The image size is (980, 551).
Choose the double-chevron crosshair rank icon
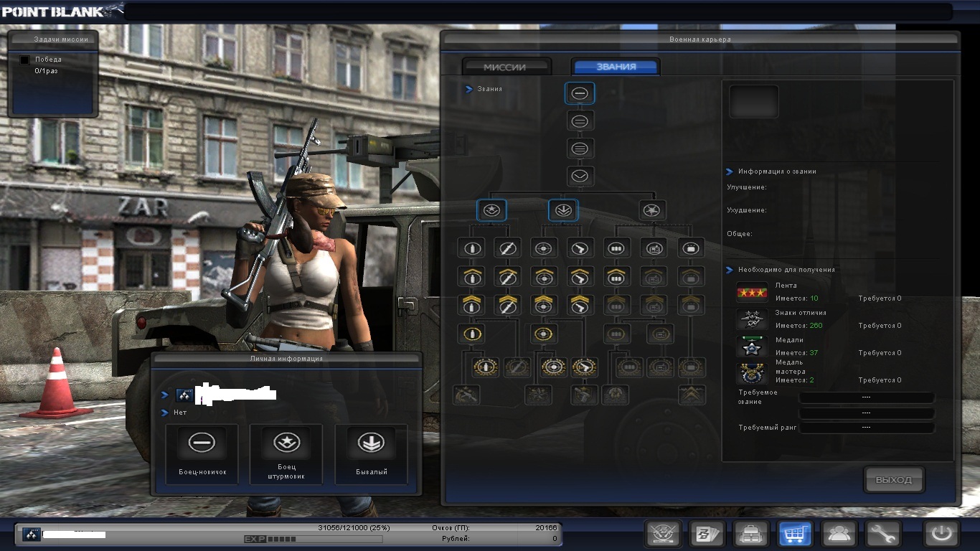(544, 305)
